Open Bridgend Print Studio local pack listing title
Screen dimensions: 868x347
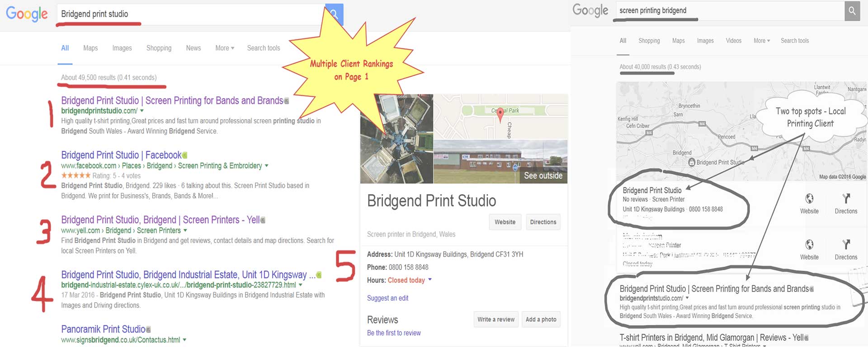(x=652, y=190)
